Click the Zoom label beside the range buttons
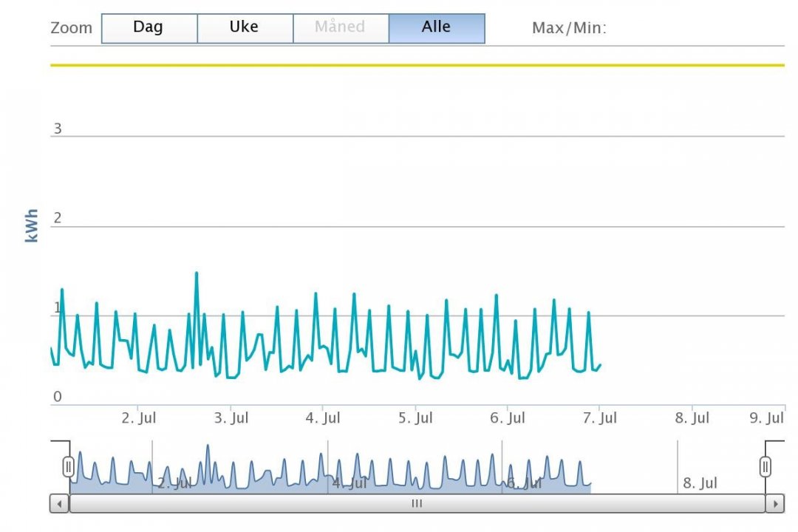This screenshot has height=532, width=798. coord(72,29)
